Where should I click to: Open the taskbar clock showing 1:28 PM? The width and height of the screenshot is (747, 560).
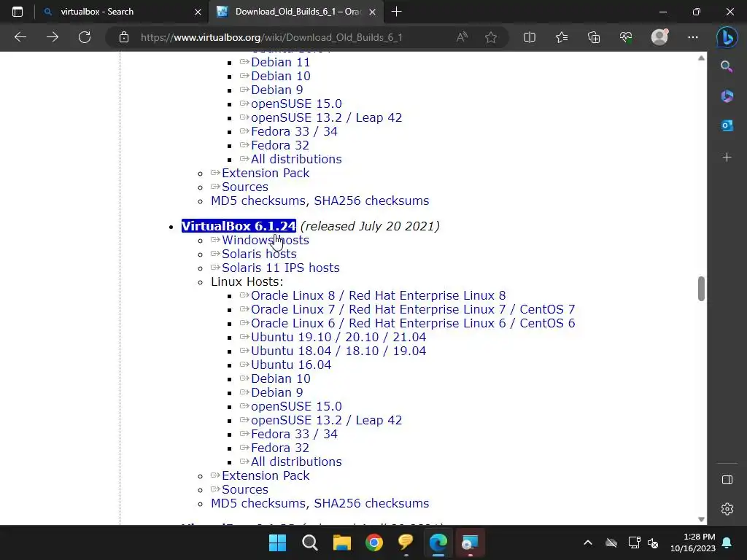pos(693,542)
